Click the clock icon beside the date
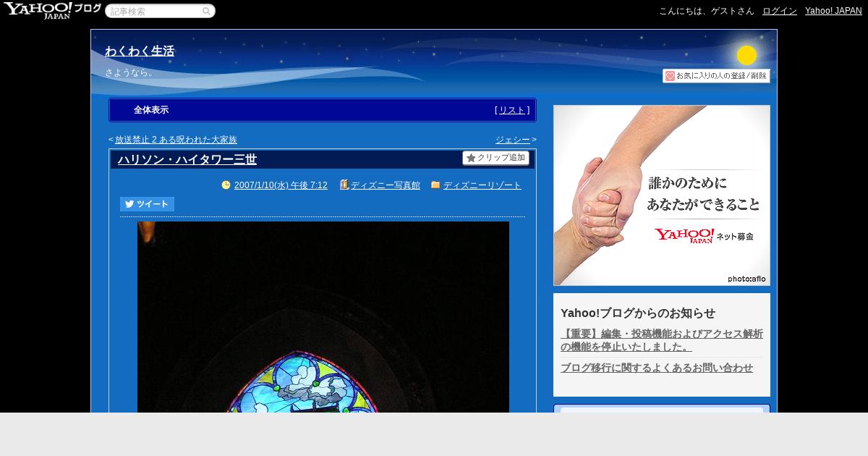868x456 pixels. 226,185
